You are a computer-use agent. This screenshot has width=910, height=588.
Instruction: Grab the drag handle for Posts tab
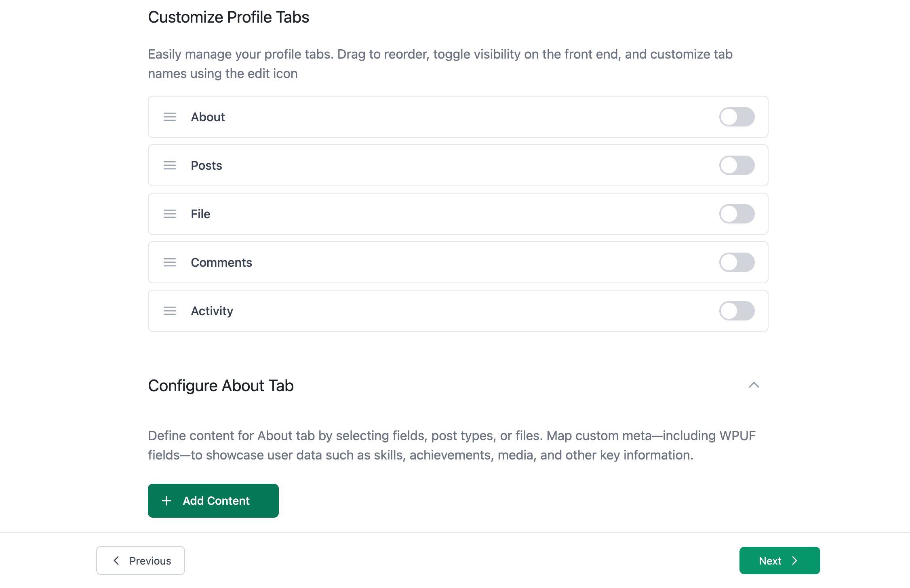coord(170,165)
